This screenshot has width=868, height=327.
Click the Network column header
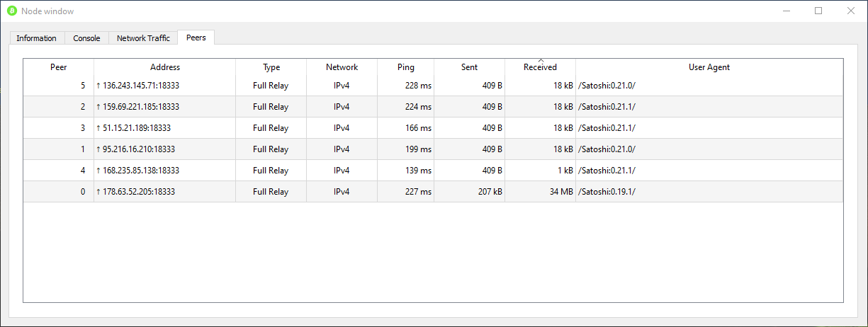[342, 67]
